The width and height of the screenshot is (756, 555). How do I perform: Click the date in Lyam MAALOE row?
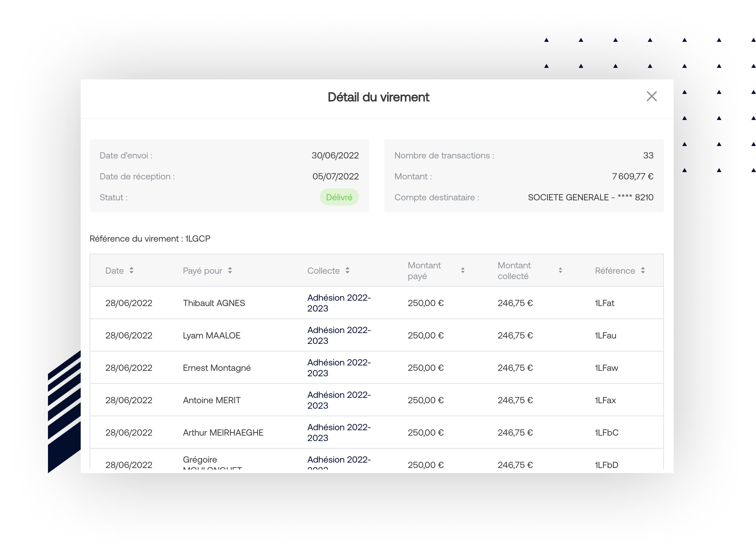coord(129,335)
